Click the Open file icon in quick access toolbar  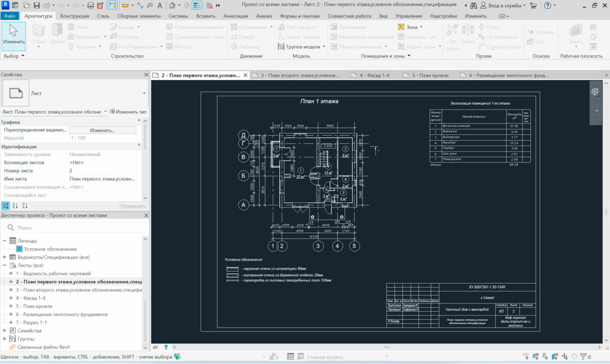click(27, 6)
